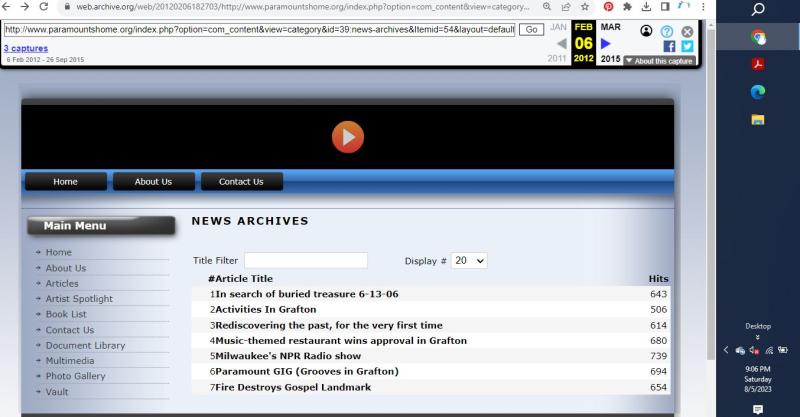
Task: Show hidden system tray icons chevron
Action: tap(726, 350)
